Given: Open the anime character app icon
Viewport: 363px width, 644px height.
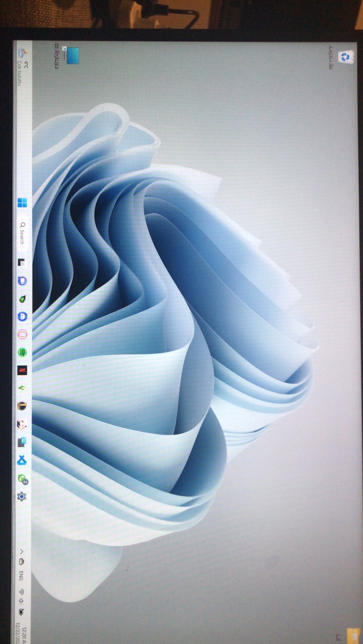Looking at the screenshot, I should click(x=22, y=424).
